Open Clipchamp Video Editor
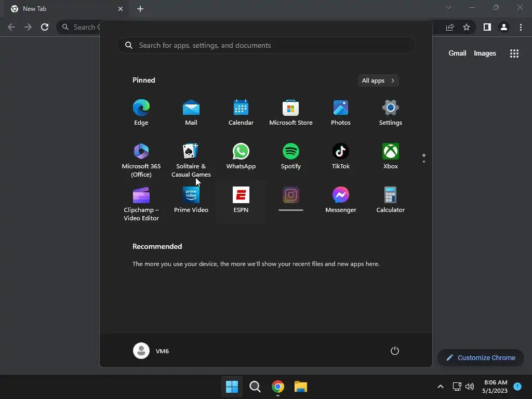 tap(141, 204)
